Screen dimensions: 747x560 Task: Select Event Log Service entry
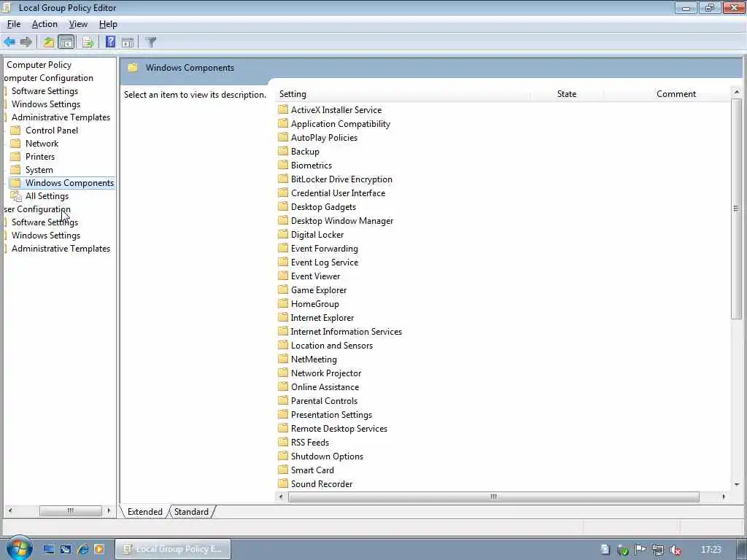[325, 262]
